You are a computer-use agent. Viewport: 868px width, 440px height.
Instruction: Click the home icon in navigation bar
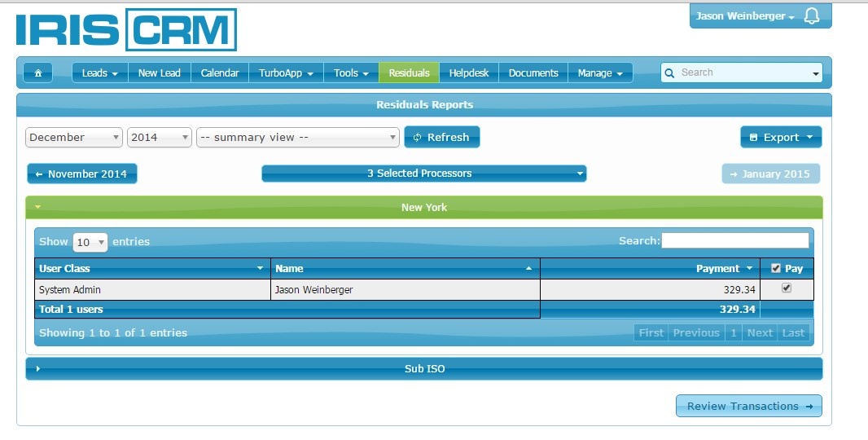(x=37, y=73)
